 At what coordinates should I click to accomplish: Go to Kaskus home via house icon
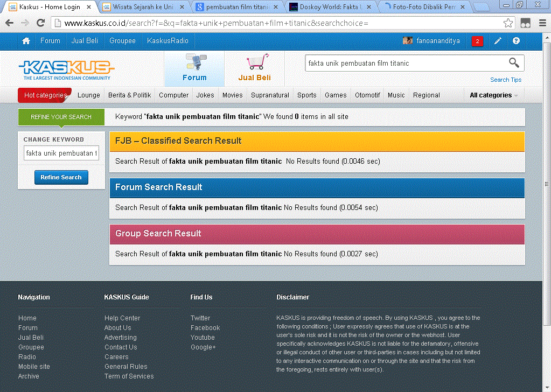click(x=26, y=41)
